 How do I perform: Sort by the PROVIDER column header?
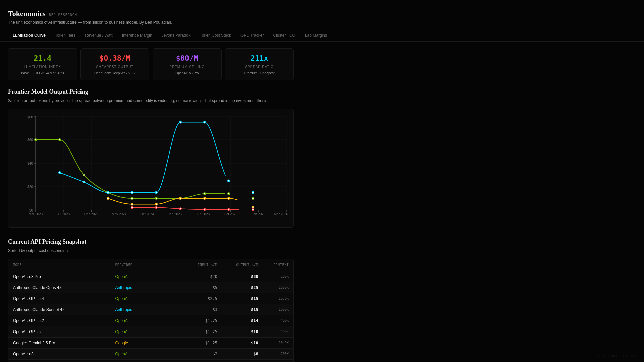[x=124, y=265]
